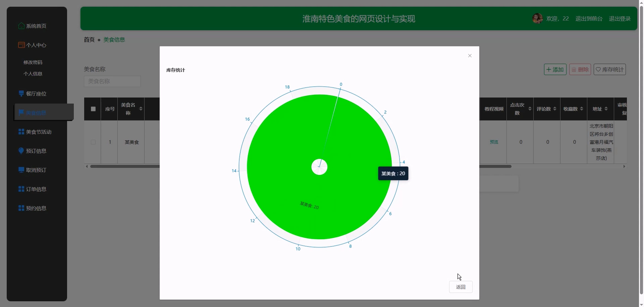Click the home icon beside 系统首页
644x307 pixels.
pyautogui.click(x=21, y=26)
